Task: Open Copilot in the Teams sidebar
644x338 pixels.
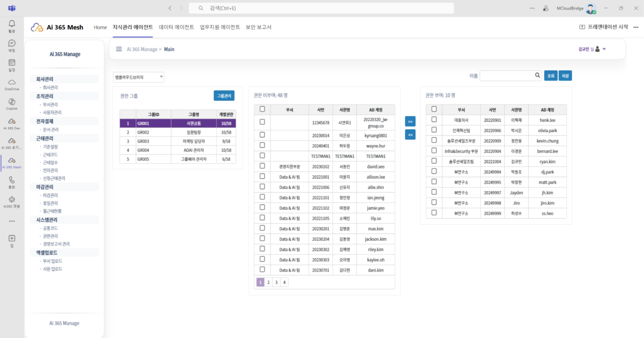Action: click(x=12, y=101)
